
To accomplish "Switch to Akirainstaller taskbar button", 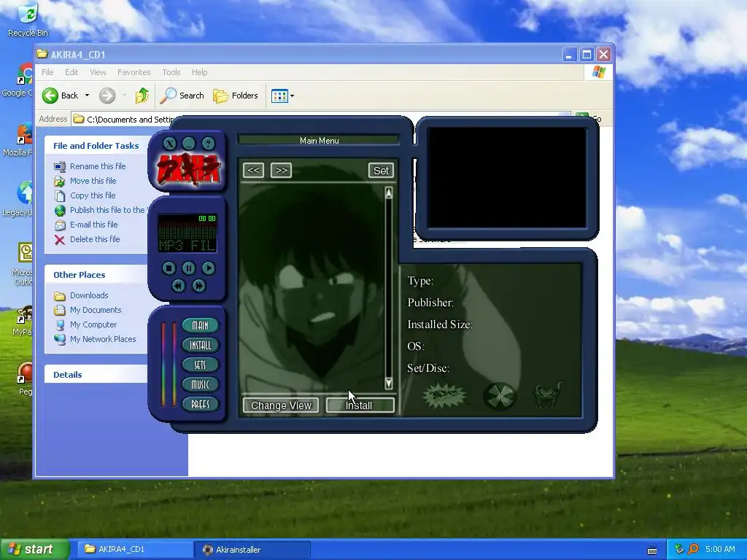I will 252,549.
